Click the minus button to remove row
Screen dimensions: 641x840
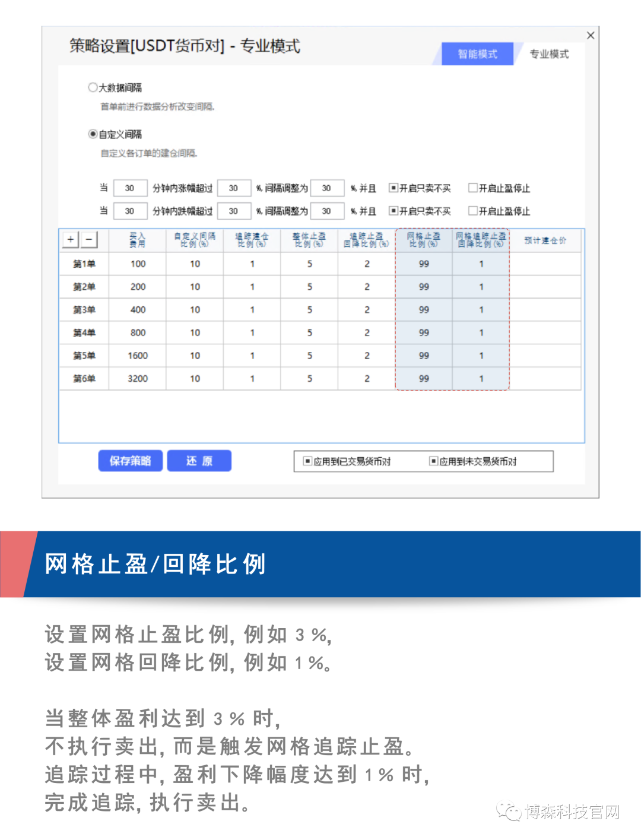[x=89, y=239]
